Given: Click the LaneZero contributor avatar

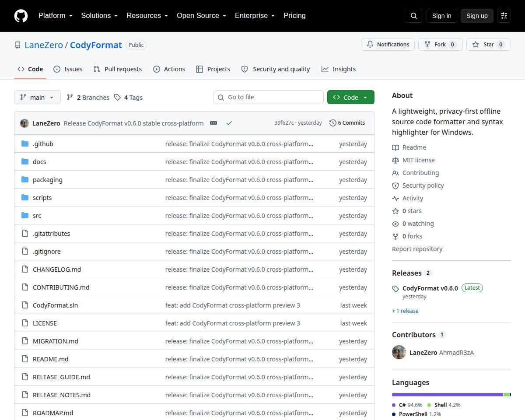Looking at the screenshot, I should click(399, 352).
